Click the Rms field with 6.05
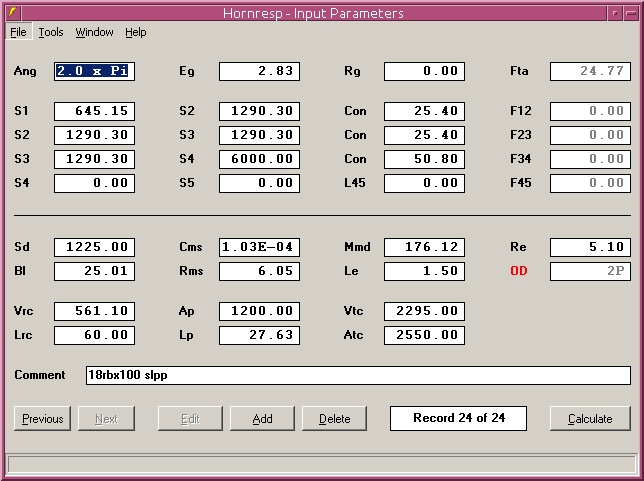The height and width of the screenshot is (481, 644). click(260, 272)
